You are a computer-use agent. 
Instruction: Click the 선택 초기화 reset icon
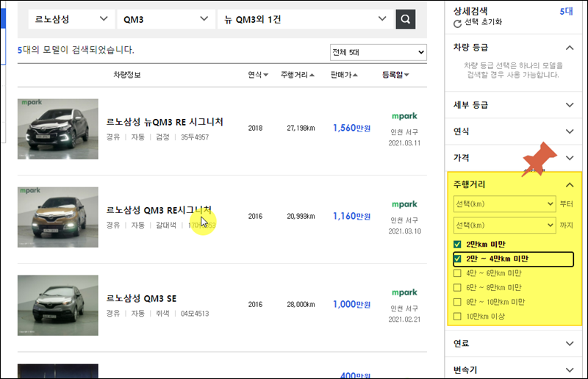[457, 24]
